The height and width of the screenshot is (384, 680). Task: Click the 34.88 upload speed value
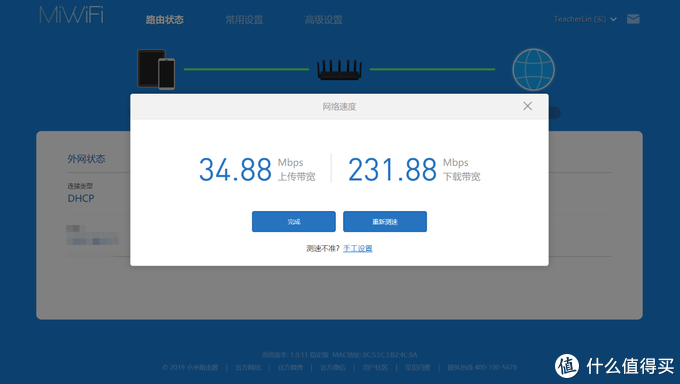tap(235, 170)
